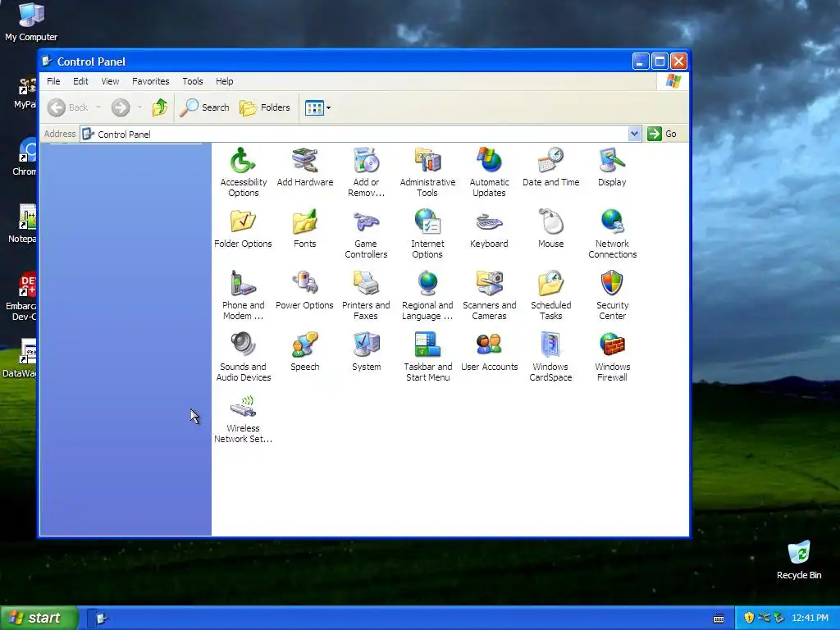840x630 pixels.
Task: Open the File menu
Action: (x=53, y=81)
